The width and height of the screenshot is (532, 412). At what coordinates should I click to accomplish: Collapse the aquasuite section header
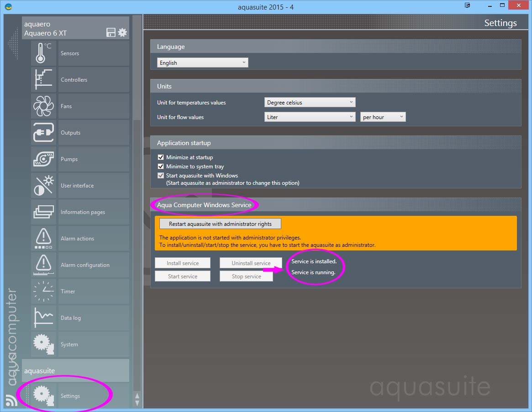click(75, 370)
